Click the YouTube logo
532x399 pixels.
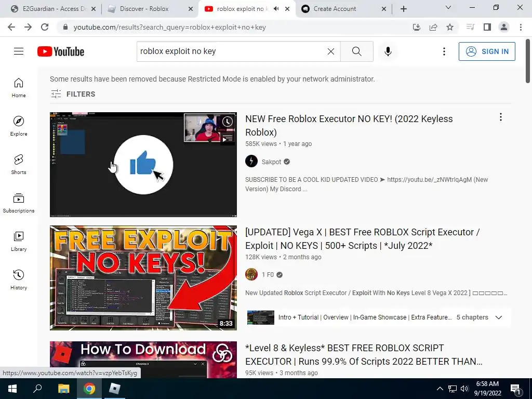[61, 51]
